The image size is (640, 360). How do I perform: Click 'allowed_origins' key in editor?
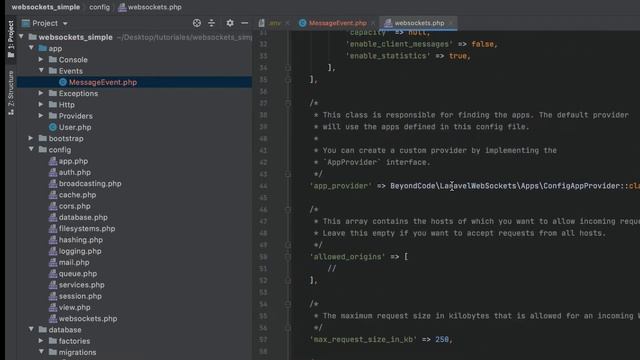pos(347,257)
